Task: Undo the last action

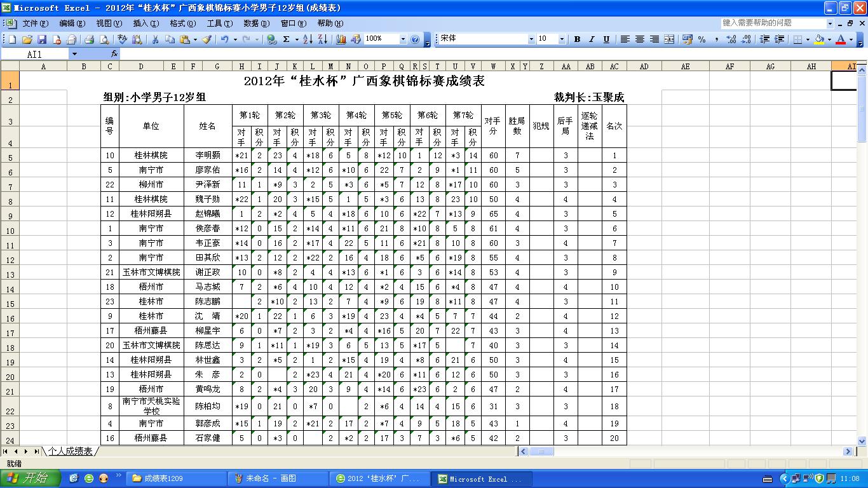Action: 224,39
